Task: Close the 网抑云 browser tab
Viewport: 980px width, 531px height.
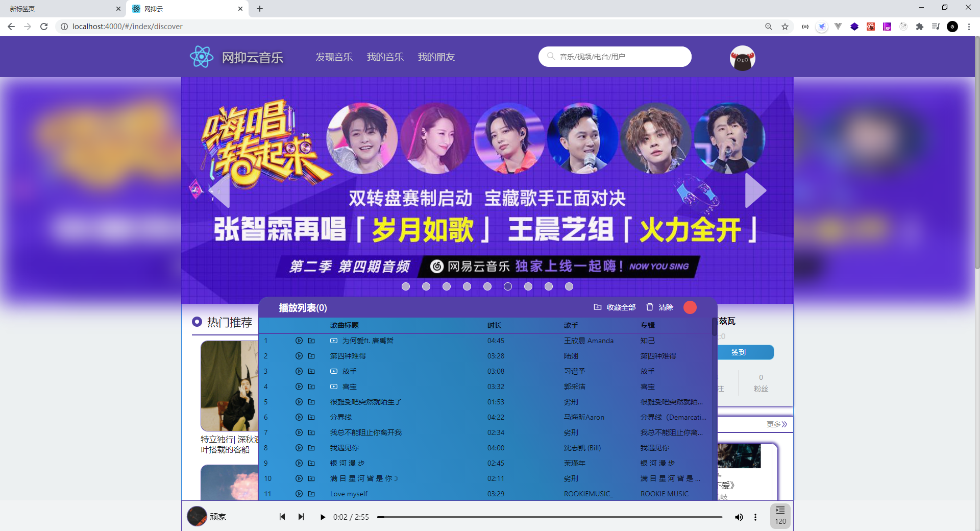Action: pos(240,9)
